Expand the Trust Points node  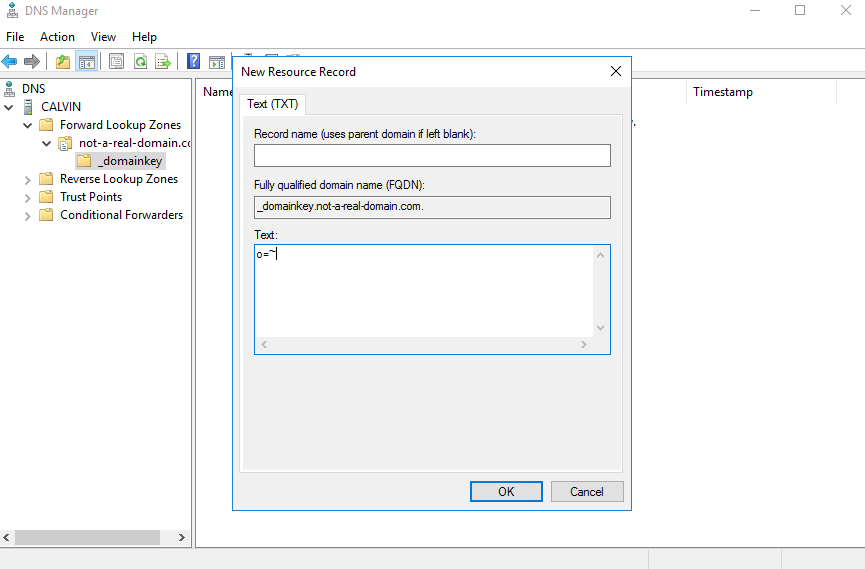click(x=28, y=198)
